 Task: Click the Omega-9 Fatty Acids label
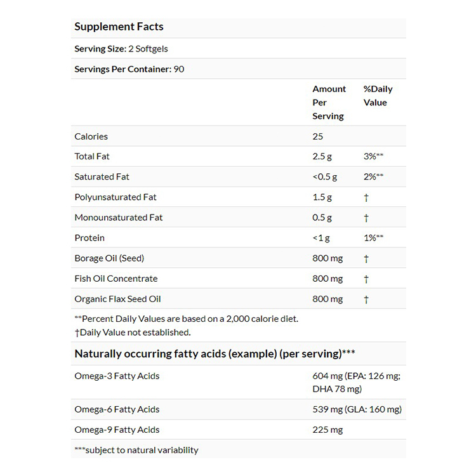coord(117,430)
